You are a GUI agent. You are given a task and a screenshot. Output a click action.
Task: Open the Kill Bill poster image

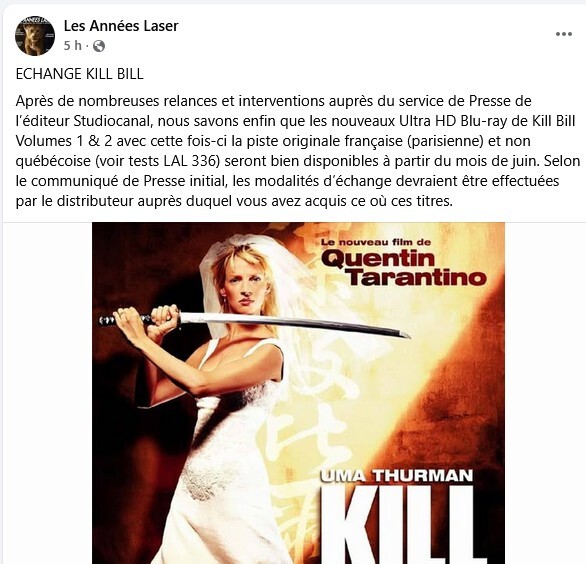click(298, 393)
